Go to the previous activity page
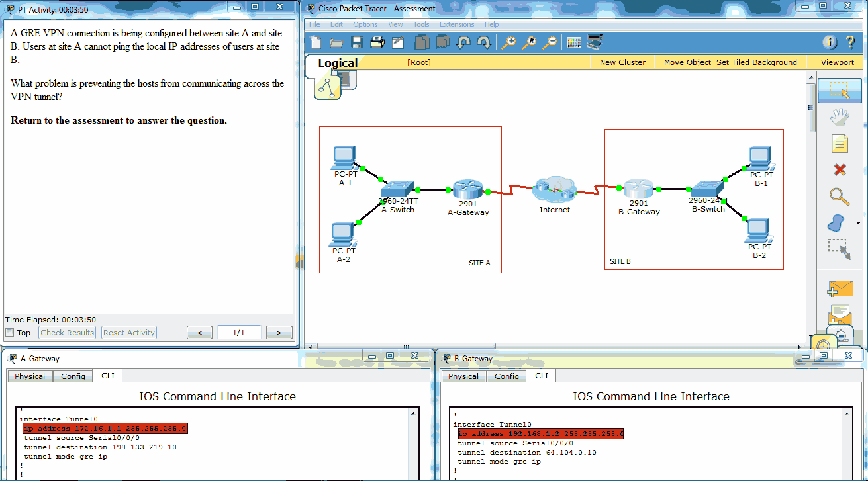This screenshot has width=868, height=481. tap(200, 333)
